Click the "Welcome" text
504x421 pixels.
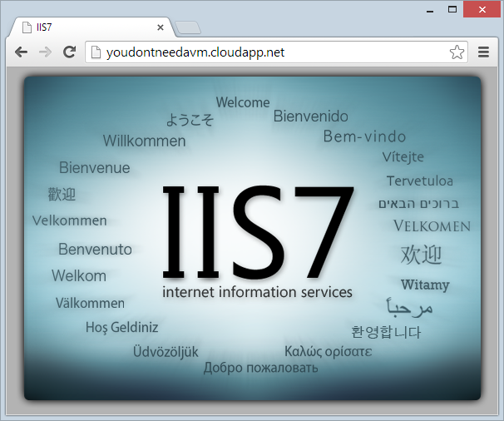click(243, 102)
